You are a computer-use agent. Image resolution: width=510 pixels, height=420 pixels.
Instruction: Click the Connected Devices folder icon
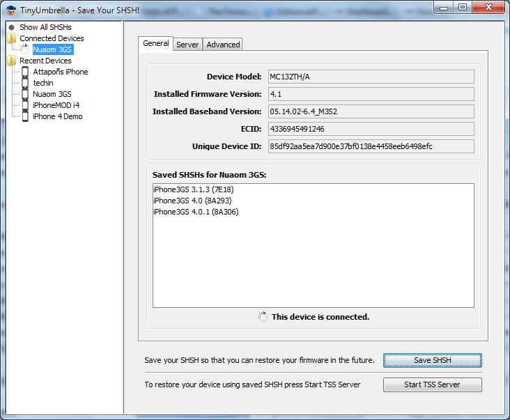pos(12,38)
